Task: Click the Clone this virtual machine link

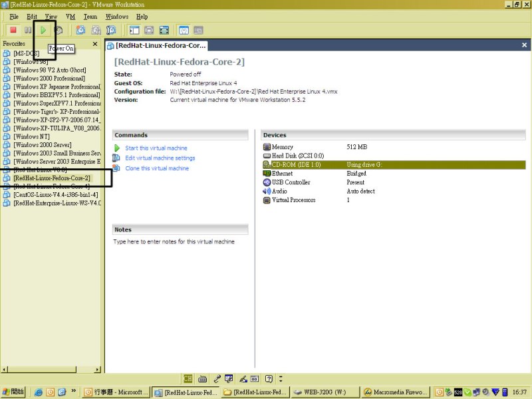Action: 157,168
